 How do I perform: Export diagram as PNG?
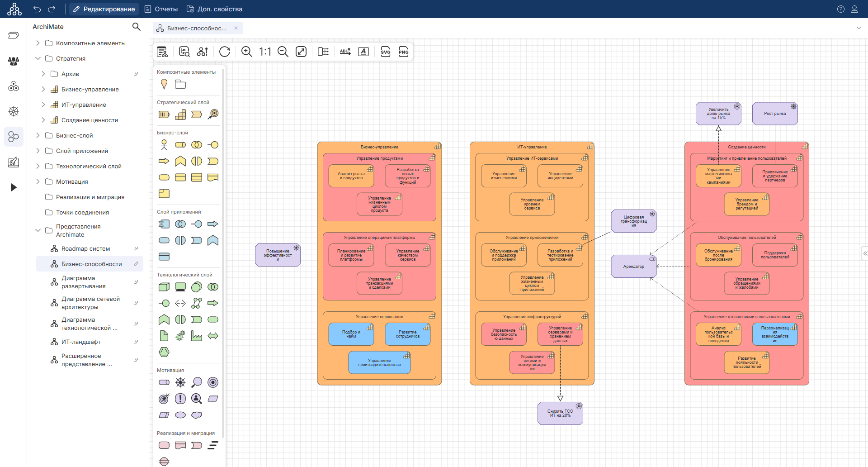[403, 52]
